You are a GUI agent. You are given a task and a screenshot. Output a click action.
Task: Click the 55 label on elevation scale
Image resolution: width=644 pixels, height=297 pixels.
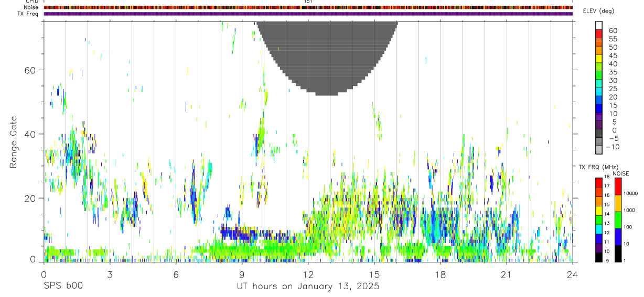pyautogui.click(x=613, y=39)
